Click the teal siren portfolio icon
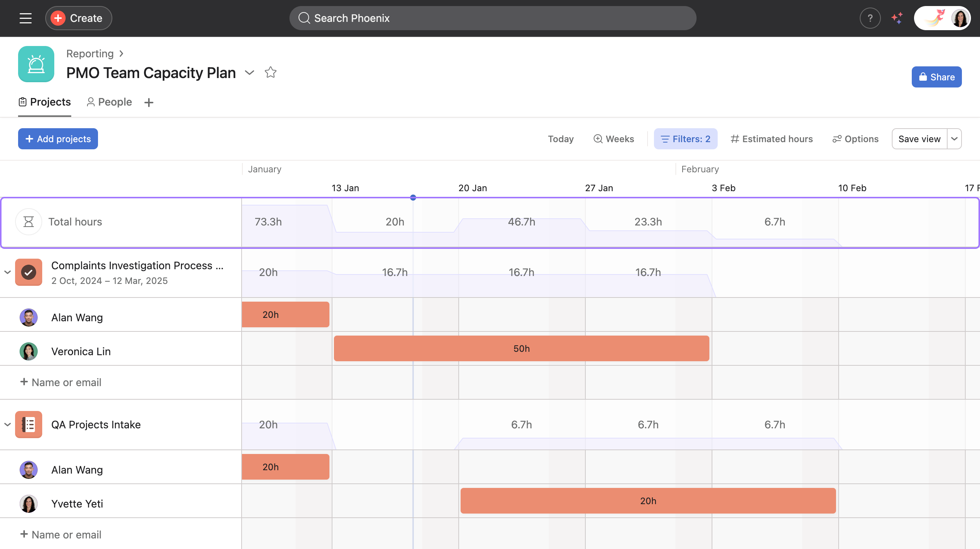Viewport: 980px width, 549px height. [36, 64]
